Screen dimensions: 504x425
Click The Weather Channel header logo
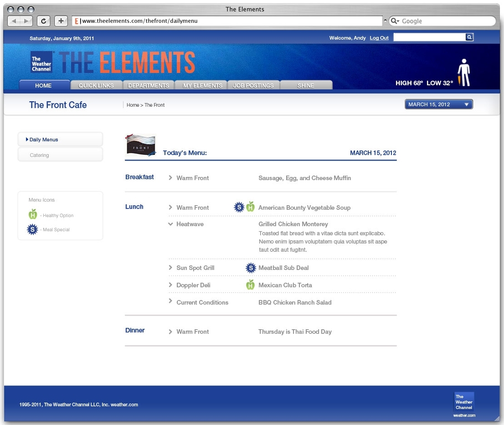coord(41,62)
